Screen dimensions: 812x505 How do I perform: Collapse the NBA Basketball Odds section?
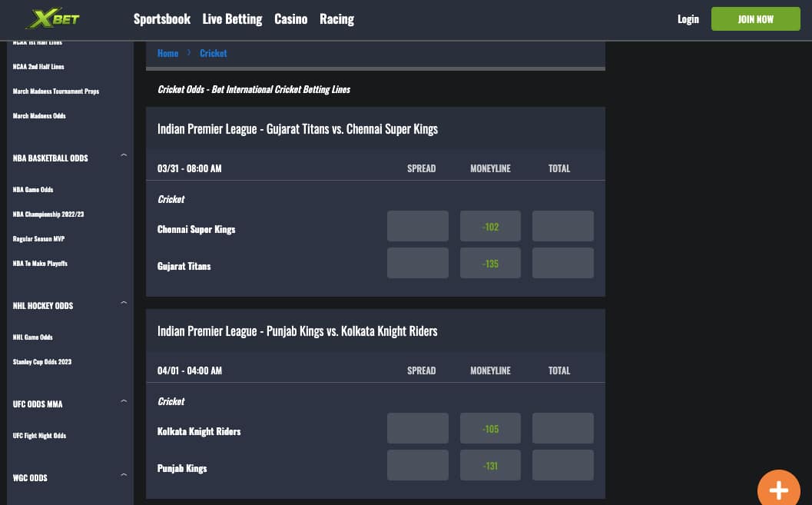pos(124,155)
